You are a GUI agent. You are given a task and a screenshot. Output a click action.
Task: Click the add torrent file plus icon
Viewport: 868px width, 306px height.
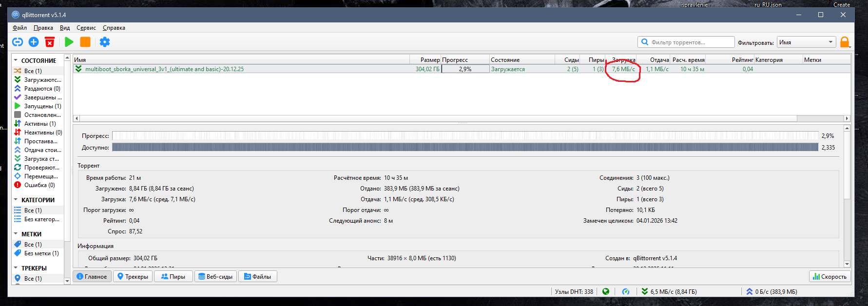pos(34,42)
